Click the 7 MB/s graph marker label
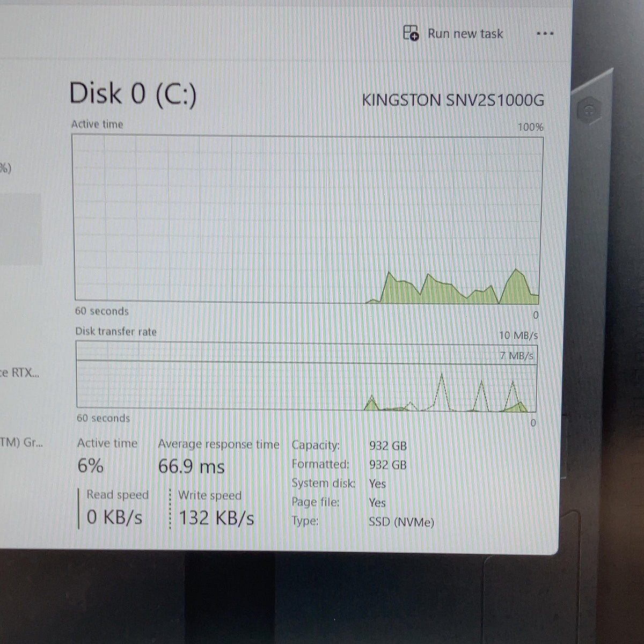 click(x=517, y=356)
